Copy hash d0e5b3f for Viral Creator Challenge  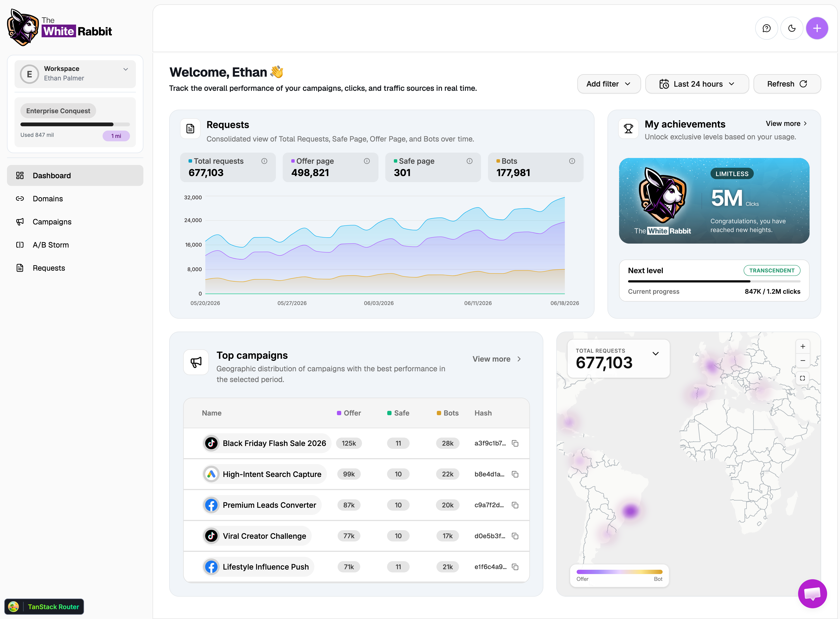(515, 536)
